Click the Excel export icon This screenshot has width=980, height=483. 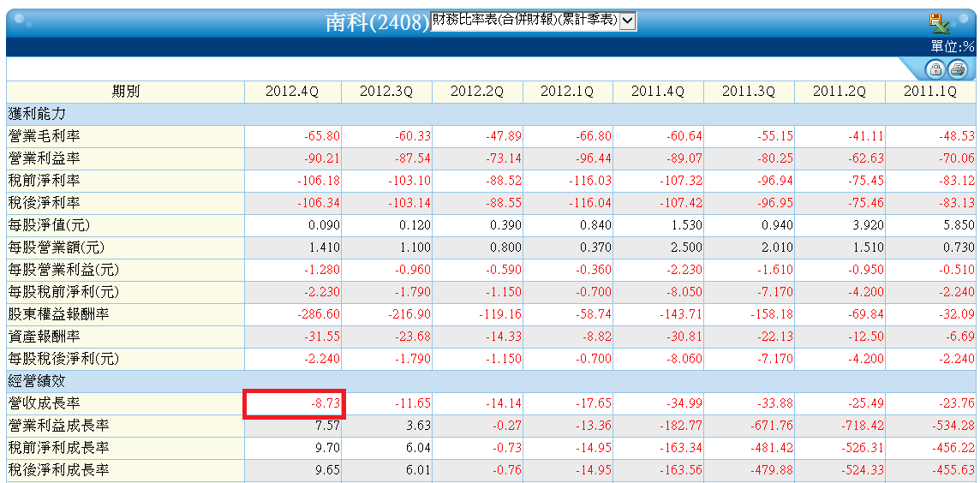pos(939,23)
